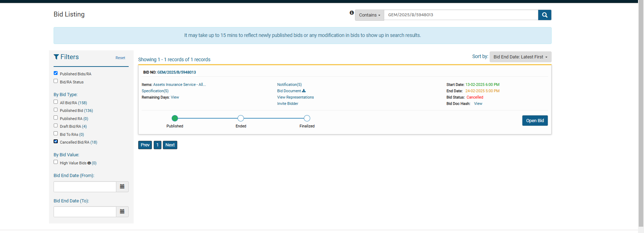Image resolution: width=644 pixels, height=233 pixels.
Task: Enable the Draft Bid/RA filter checkbox
Action: click(x=56, y=126)
